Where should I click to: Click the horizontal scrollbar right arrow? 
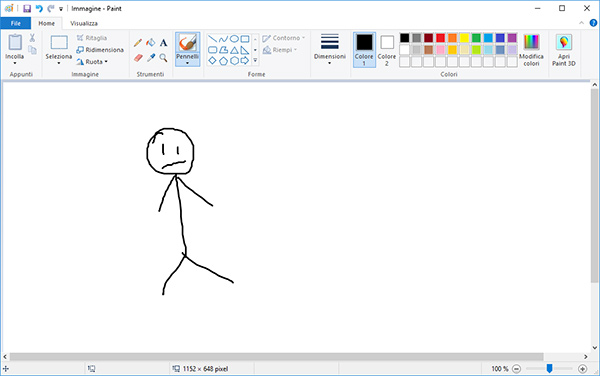585,356
